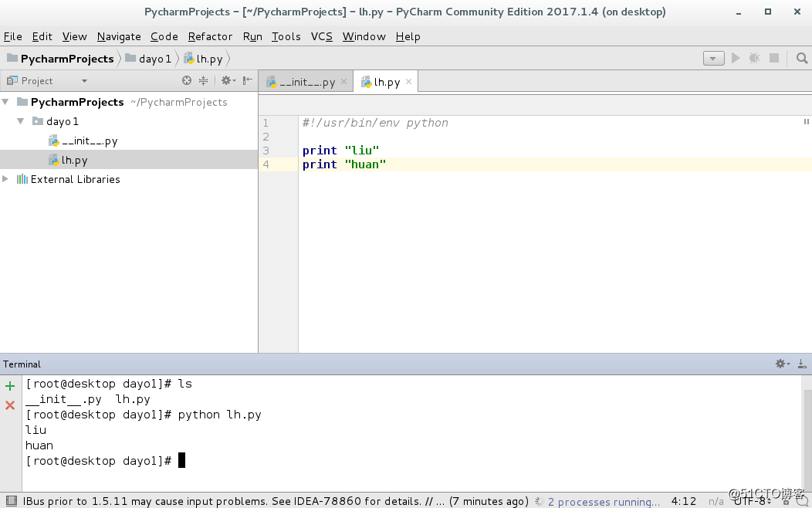Viewport: 812px width, 508px height.
Task: Open the UTF-8 encoding selector
Action: 753,501
